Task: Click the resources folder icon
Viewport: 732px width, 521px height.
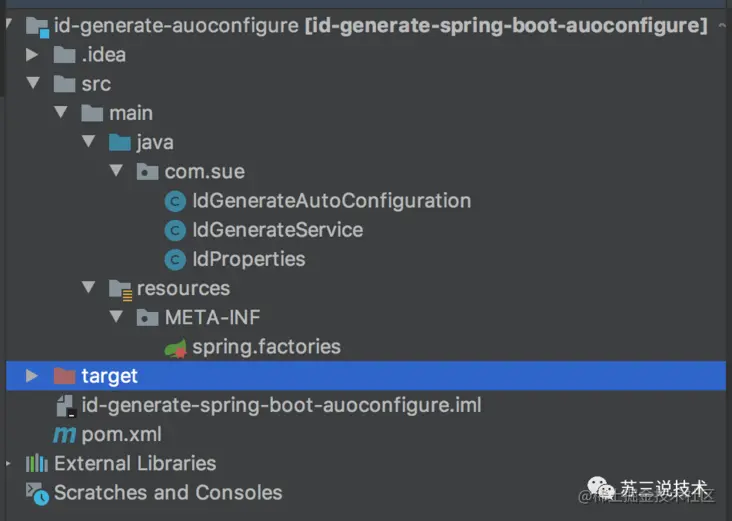Action: click(120, 289)
